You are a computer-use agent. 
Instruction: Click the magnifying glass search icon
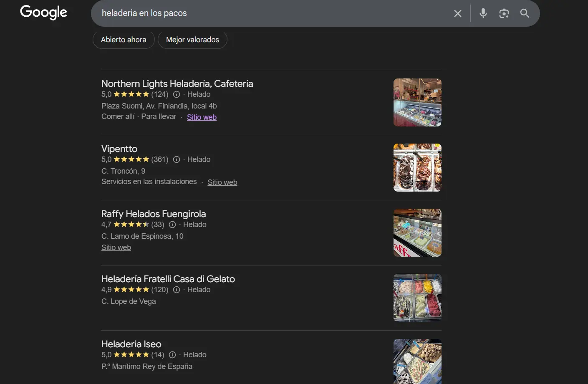(x=524, y=13)
